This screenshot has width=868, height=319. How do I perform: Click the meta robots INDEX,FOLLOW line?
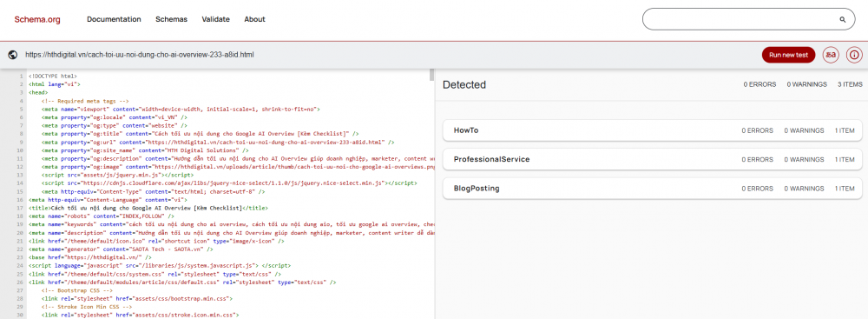tap(102, 216)
